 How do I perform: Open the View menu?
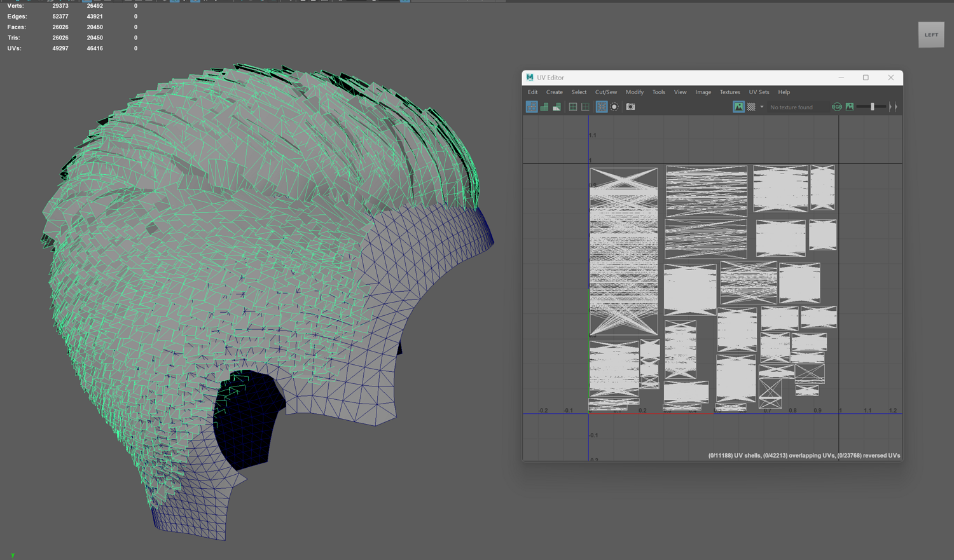(x=681, y=92)
